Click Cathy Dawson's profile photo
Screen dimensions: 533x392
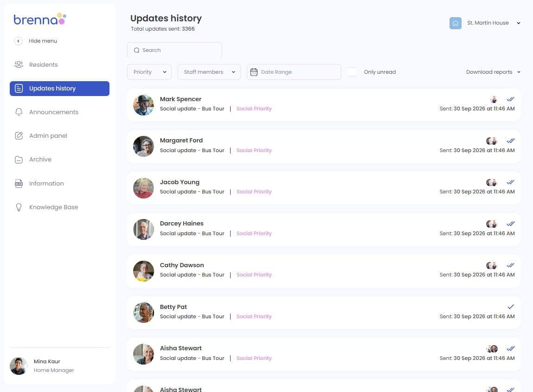[x=143, y=271]
